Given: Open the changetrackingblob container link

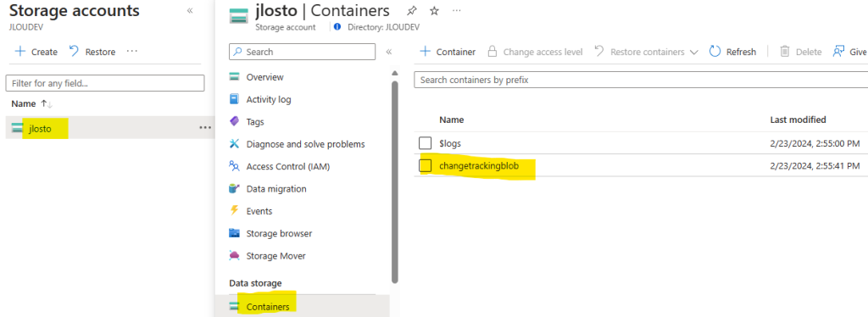Looking at the screenshot, I should click(479, 165).
